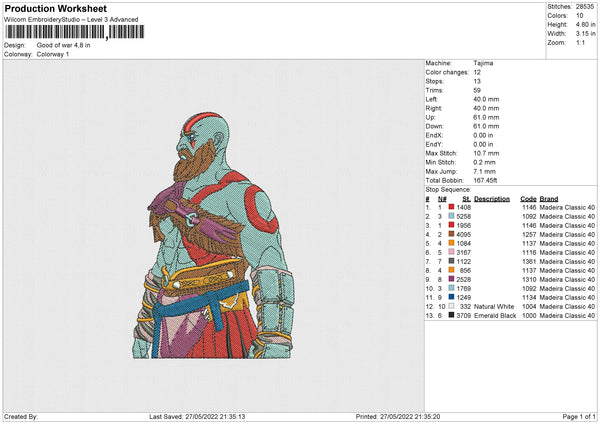
Task: Click the 'Code' column header
Action: click(528, 199)
